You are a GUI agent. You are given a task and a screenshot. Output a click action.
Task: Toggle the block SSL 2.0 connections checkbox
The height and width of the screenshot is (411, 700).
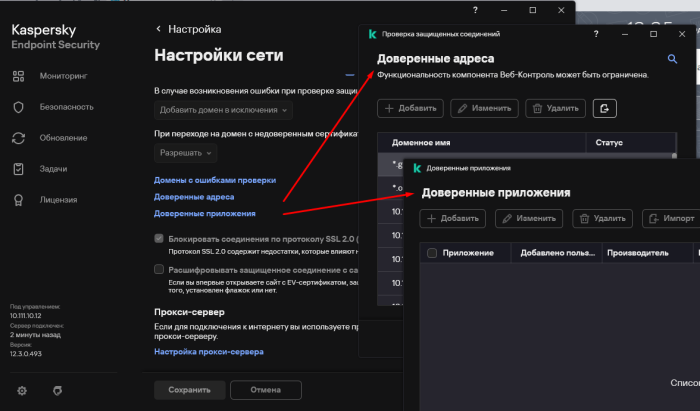point(159,239)
